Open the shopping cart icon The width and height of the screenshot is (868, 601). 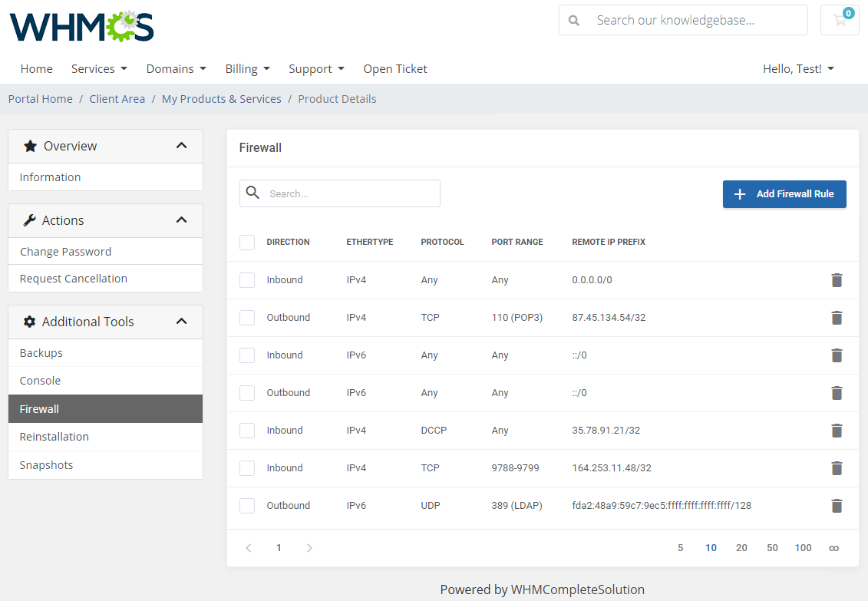coord(840,20)
